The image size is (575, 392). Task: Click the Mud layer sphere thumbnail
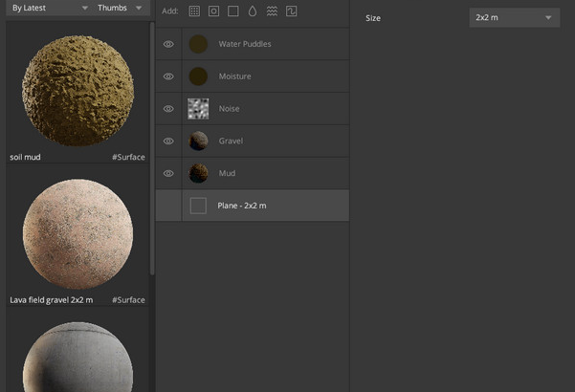tap(198, 173)
